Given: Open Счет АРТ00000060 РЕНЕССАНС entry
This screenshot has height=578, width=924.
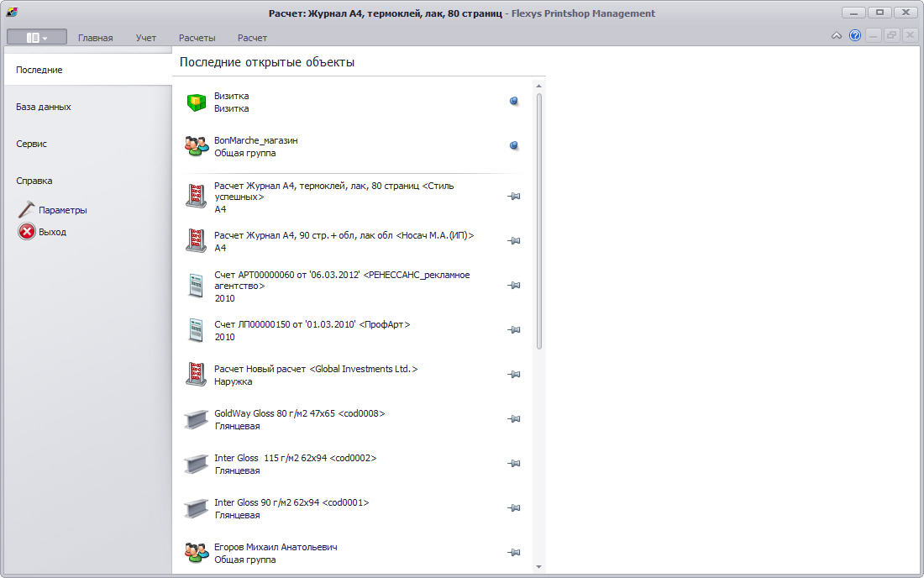Looking at the screenshot, I should pyautogui.click(x=353, y=286).
